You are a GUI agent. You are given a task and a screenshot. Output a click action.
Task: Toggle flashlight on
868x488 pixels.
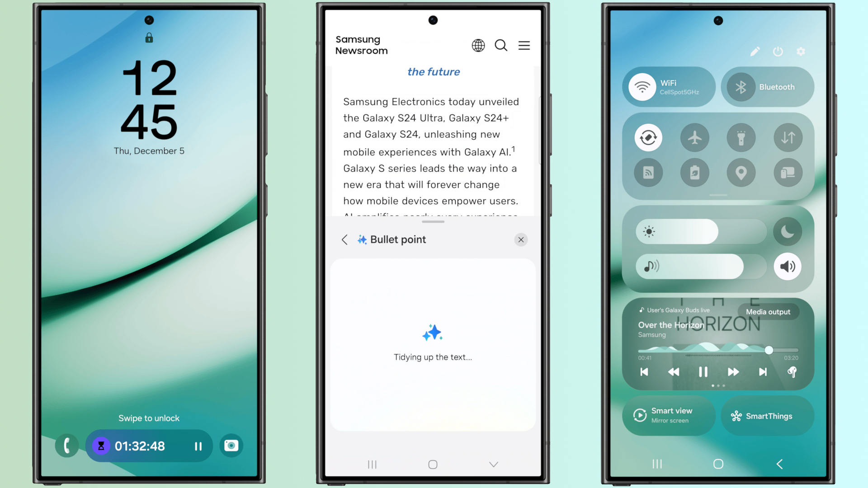coord(741,138)
